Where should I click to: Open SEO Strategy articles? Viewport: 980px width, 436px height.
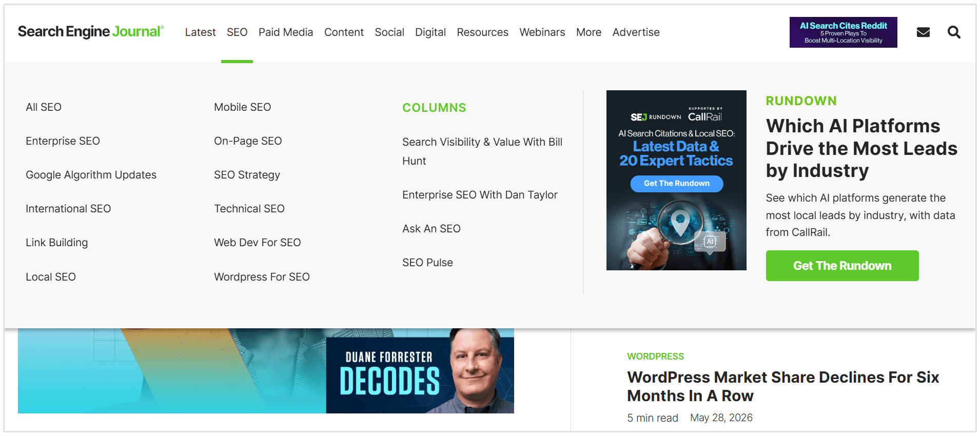coord(247,175)
